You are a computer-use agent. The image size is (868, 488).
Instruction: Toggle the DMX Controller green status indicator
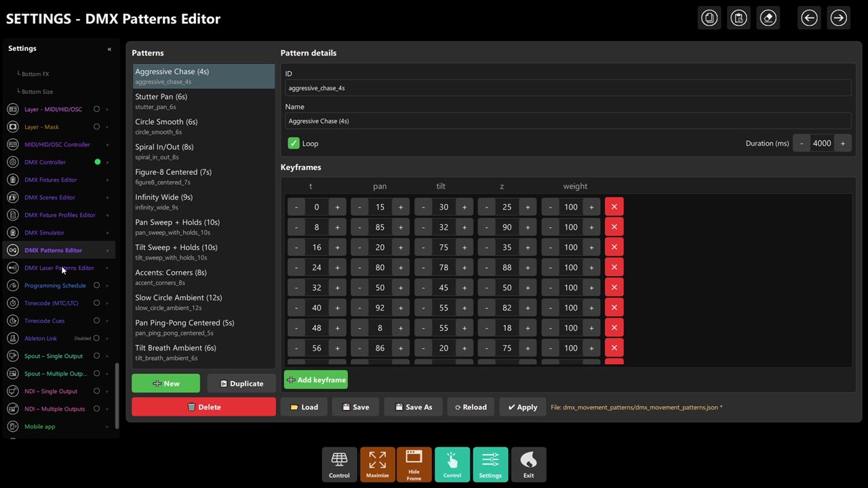coord(98,162)
